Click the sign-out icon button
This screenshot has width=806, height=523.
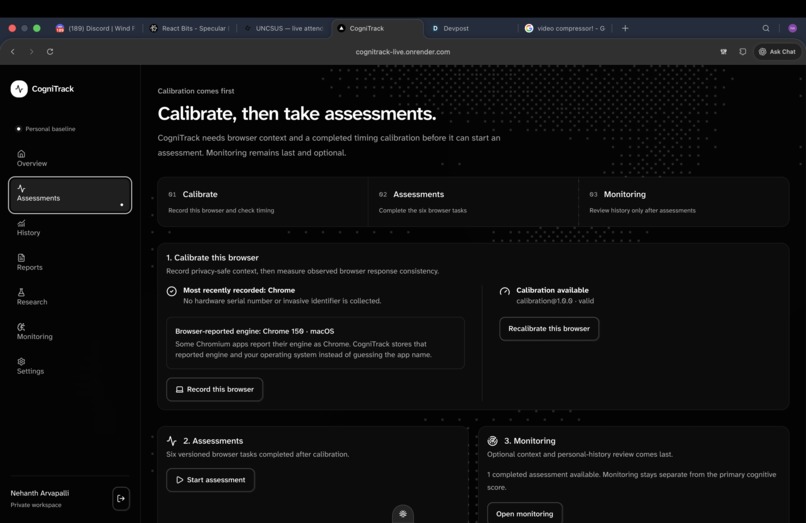tap(121, 498)
